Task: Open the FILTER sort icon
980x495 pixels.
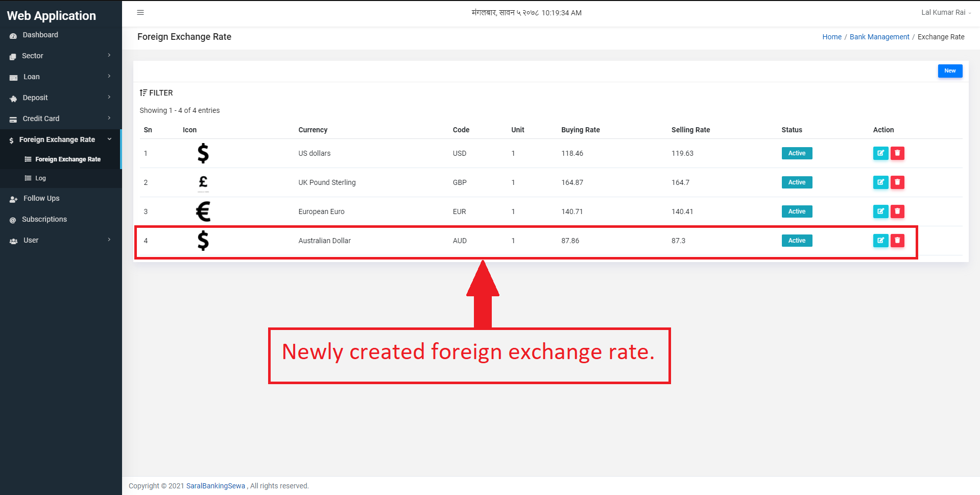Action: tap(144, 93)
